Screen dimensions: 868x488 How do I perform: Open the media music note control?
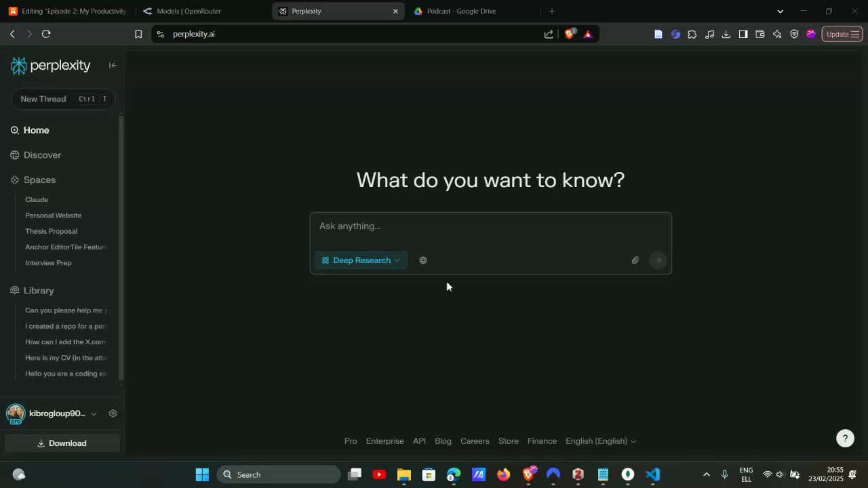709,34
